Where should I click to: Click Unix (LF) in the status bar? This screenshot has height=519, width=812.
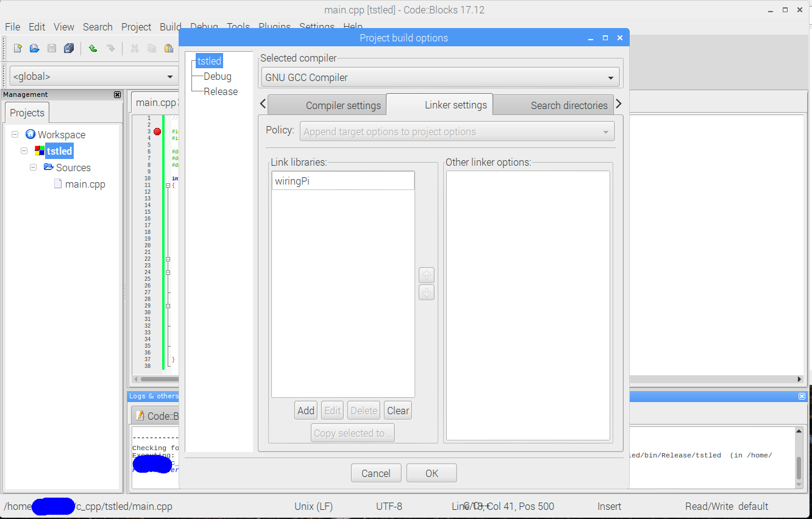point(313,506)
